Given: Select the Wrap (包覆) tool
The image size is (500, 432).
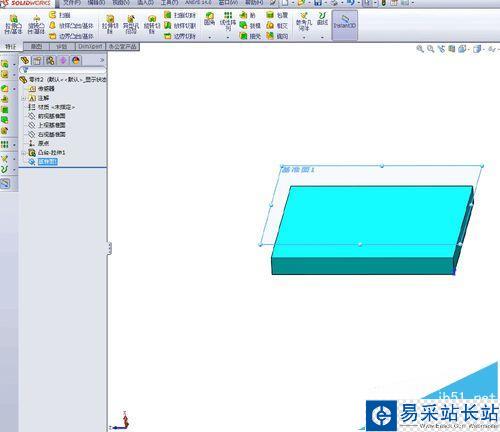Looking at the screenshot, I should pyautogui.click(x=277, y=15).
